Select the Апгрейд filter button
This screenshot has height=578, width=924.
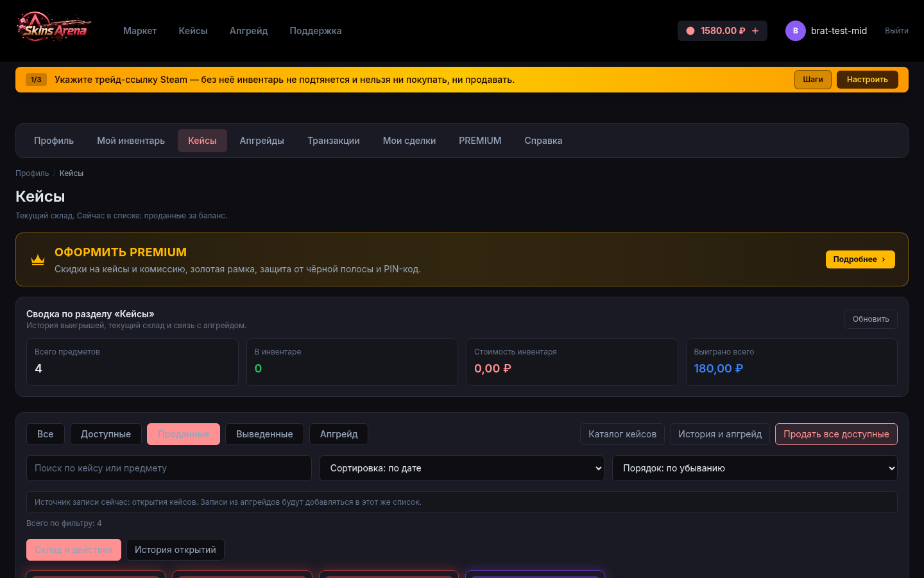(x=339, y=434)
